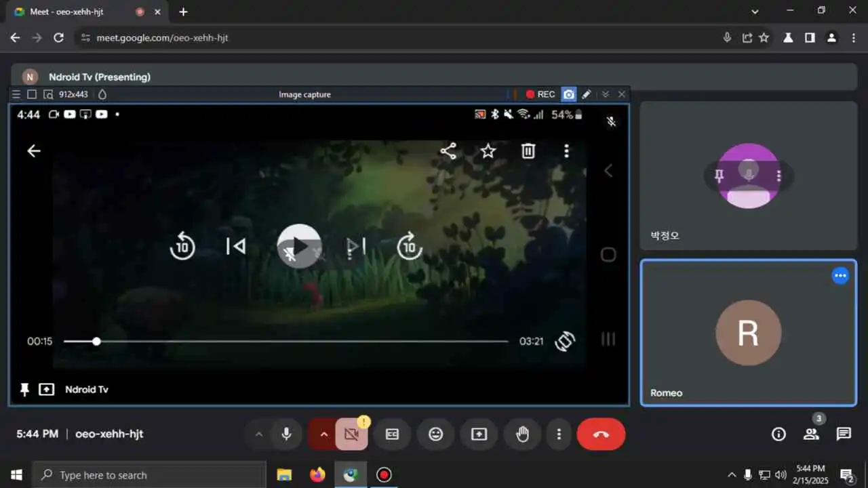Click the taskbar search box
Image resolution: width=868 pixels, height=488 pixels.
[149, 475]
